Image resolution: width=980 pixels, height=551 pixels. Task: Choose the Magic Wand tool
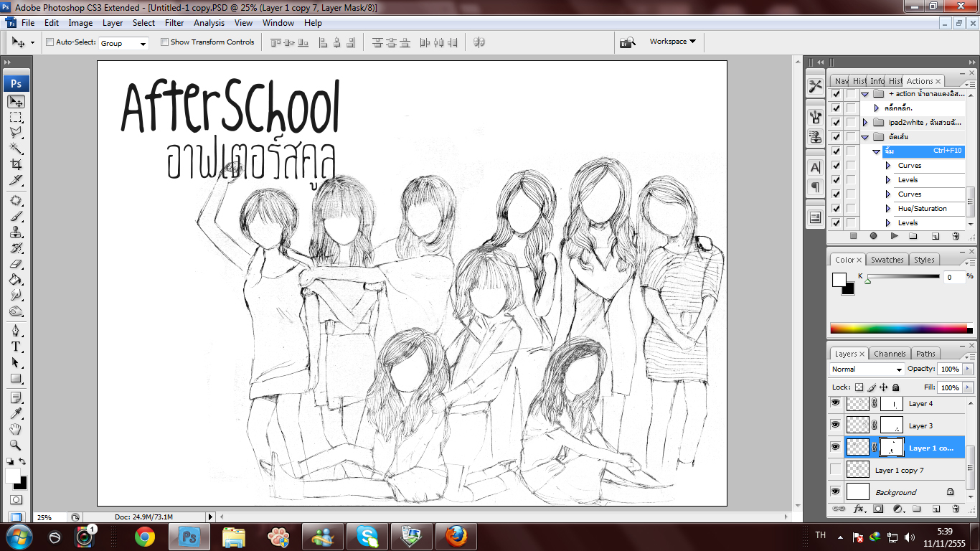point(16,149)
